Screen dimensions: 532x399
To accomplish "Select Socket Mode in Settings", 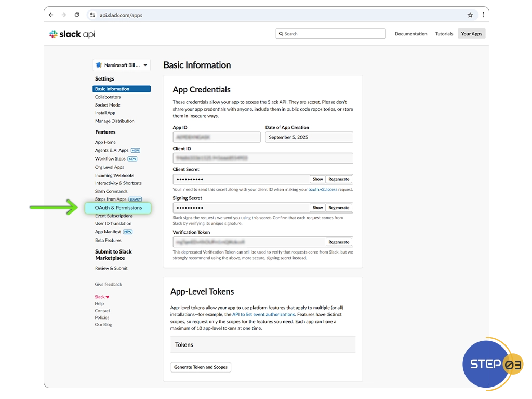I will point(108,105).
